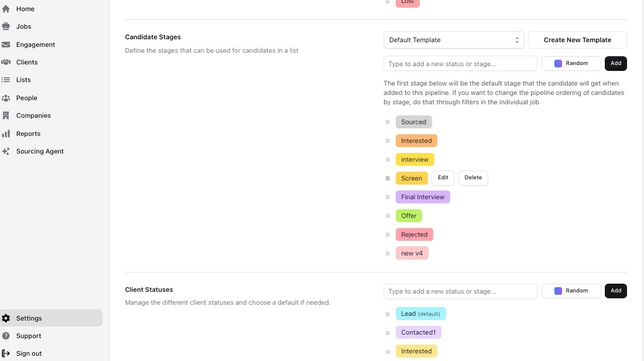
Task: Click Create New Template button
Action: tap(577, 40)
